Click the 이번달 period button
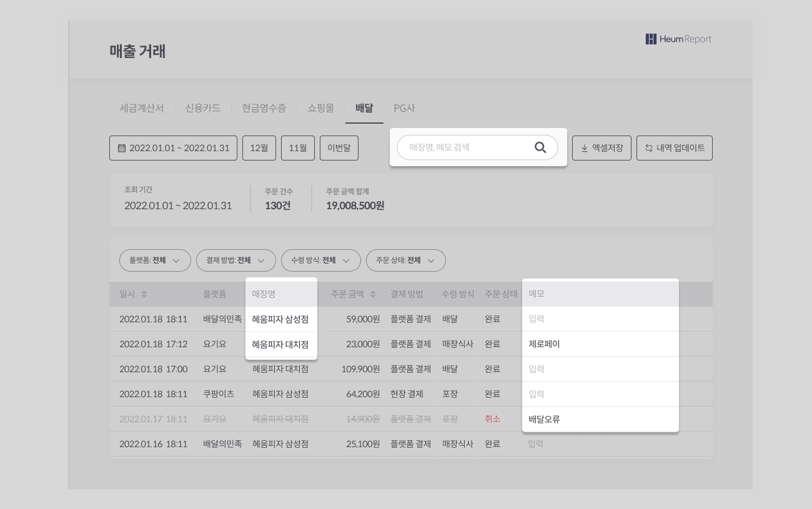 339,148
